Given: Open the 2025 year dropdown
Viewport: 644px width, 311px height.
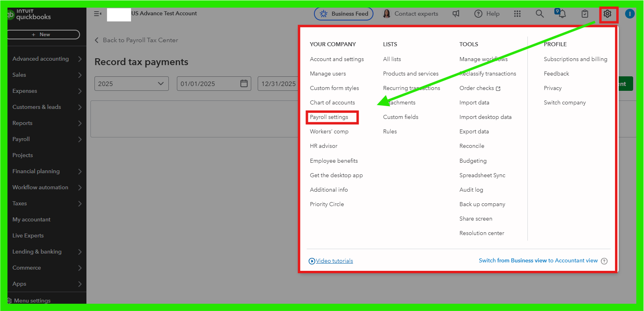Looking at the screenshot, I should pos(131,84).
